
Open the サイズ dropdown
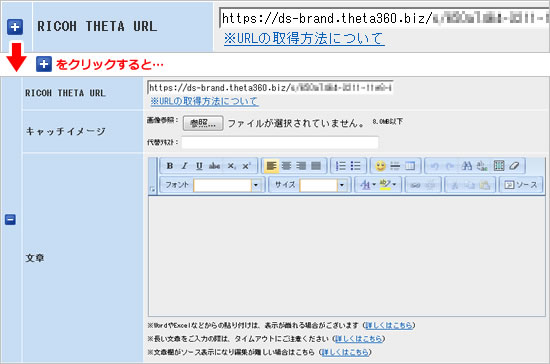coord(342,185)
